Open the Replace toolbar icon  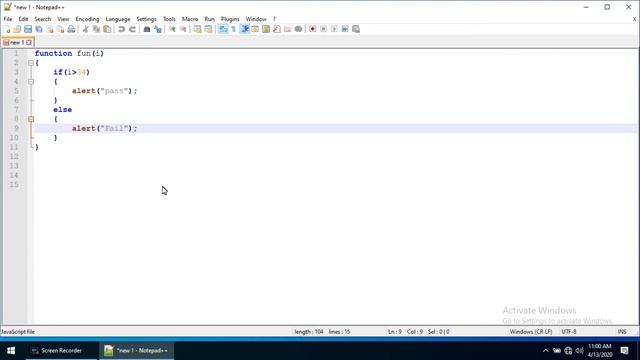click(158, 29)
